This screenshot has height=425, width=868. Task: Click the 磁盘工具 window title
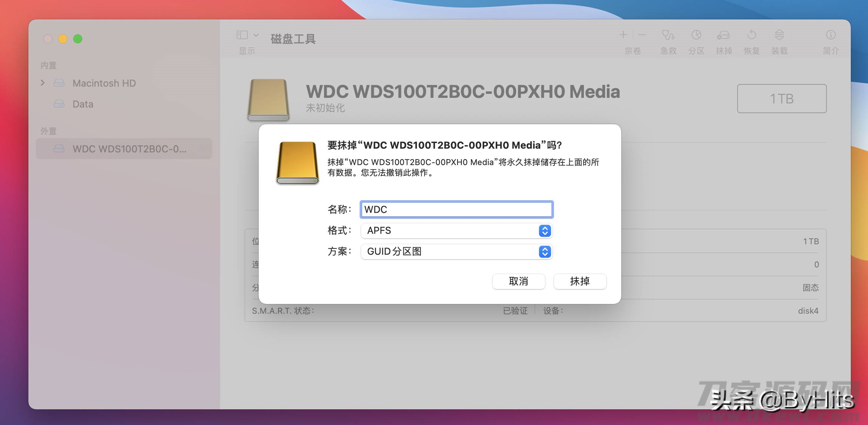pyautogui.click(x=293, y=39)
